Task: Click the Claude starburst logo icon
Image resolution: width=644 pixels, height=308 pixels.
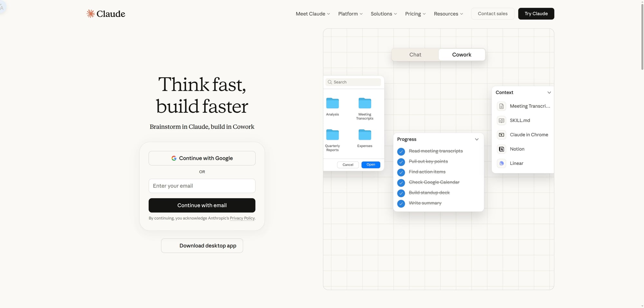Action: point(90,14)
